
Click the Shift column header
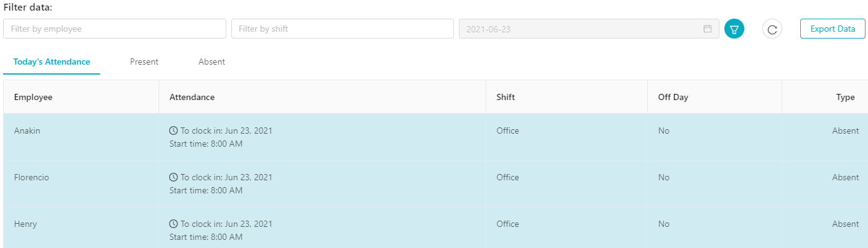566,97
